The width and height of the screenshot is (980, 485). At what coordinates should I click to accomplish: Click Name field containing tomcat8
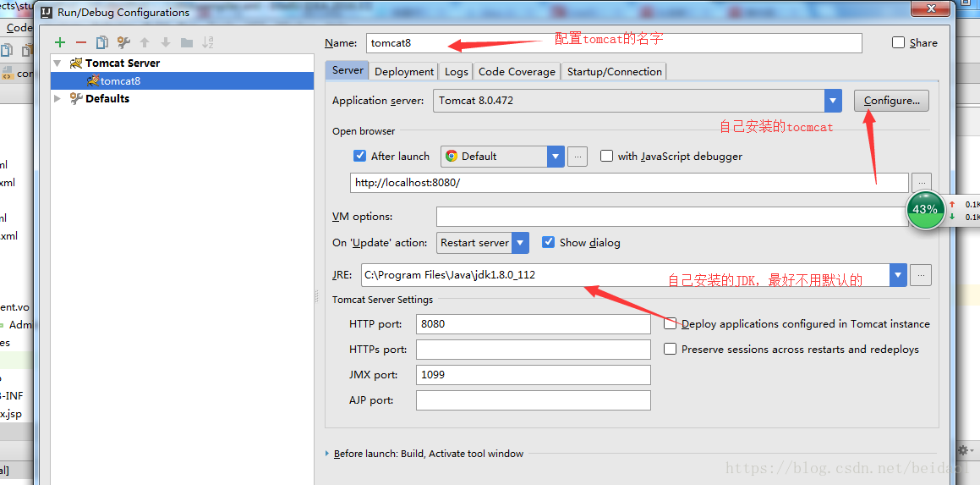[x=614, y=42]
